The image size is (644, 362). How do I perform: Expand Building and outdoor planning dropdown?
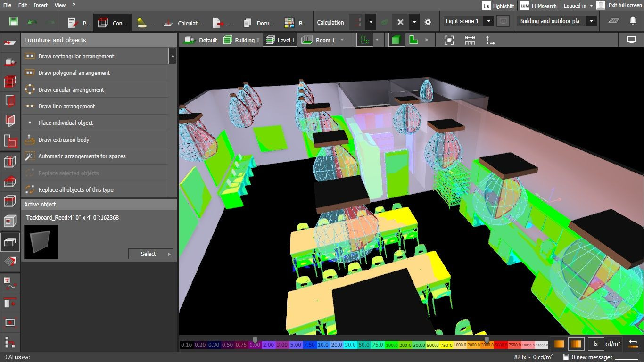[x=591, y=21]
